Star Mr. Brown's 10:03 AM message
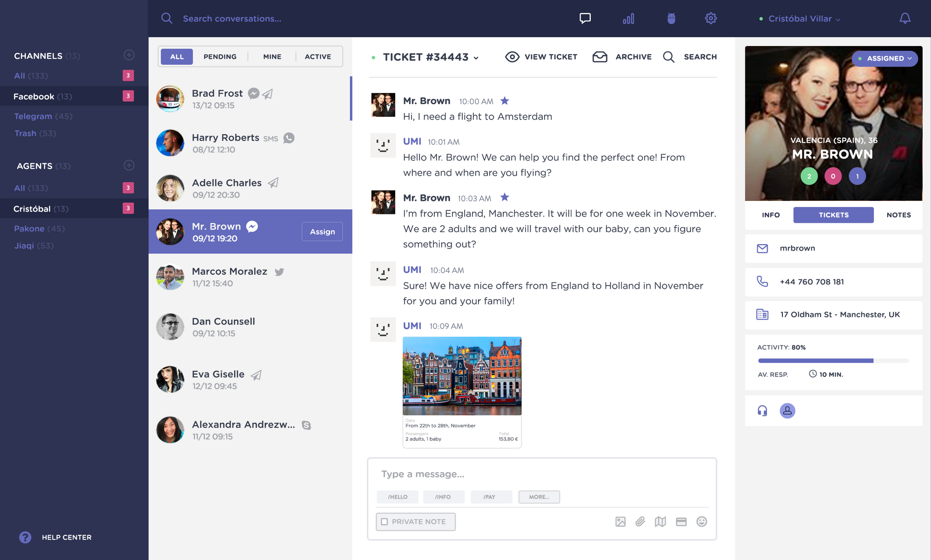Image resolution: width=931 pixels, height=560 pixels. [x=505, y=198]
